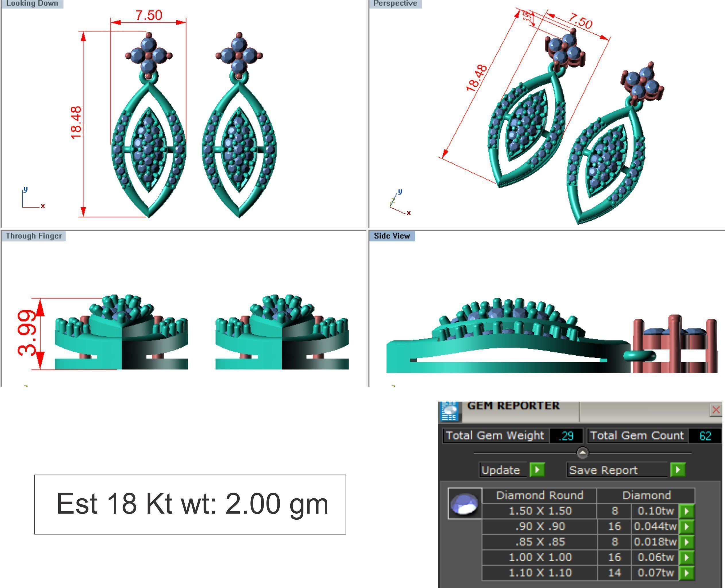Collapse the panel using the round arrow handle
This screenshot has height=588, width=725.
coord(582,452)
